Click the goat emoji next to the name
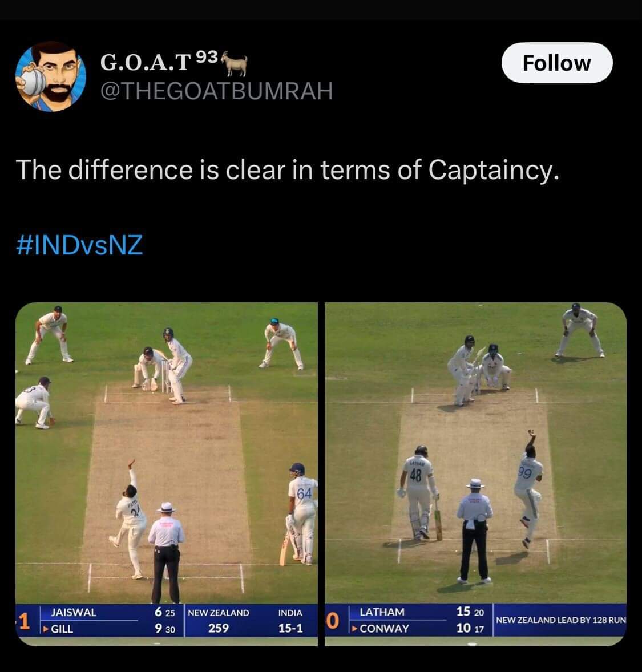The image size is (642, 672). click(234, 63)
